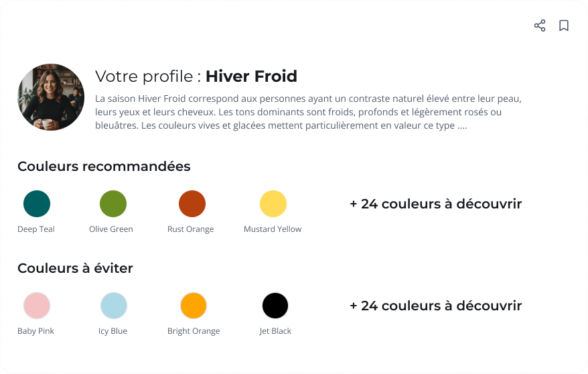Screen dimensions: 588x374
Task: Open the profile avatar photo
Action: tap(51, 97)
